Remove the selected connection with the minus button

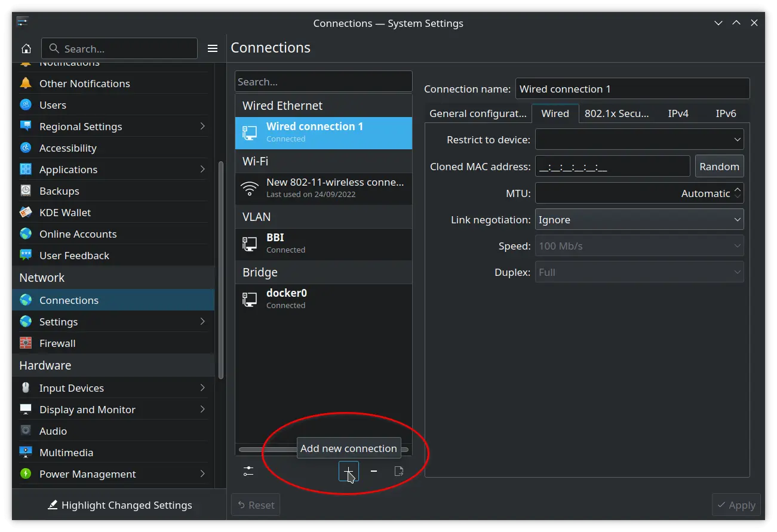pyautogui.click(x=374, y=472)
